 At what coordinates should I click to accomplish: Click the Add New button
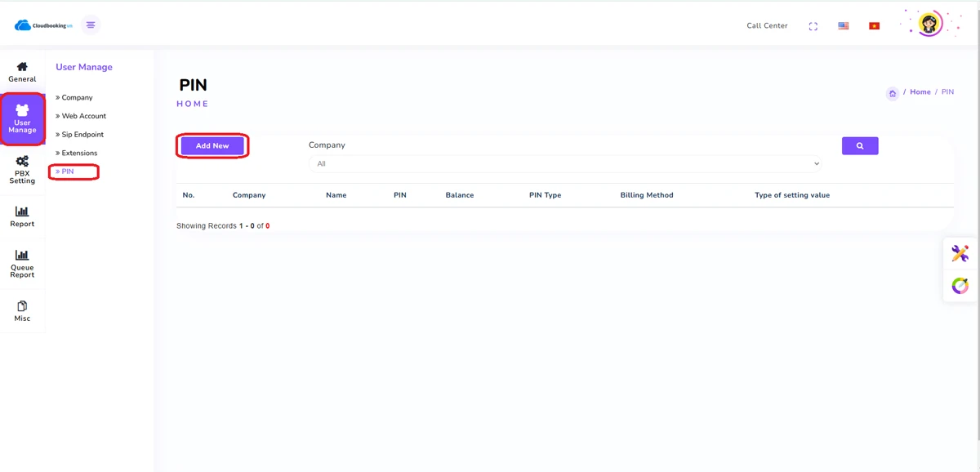pyautogui.click(x=212, y=146)
